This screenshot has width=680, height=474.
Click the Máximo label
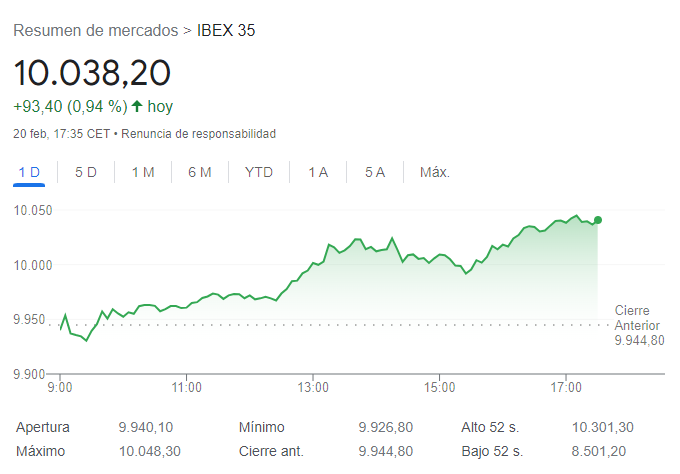(x=40, y=451)
